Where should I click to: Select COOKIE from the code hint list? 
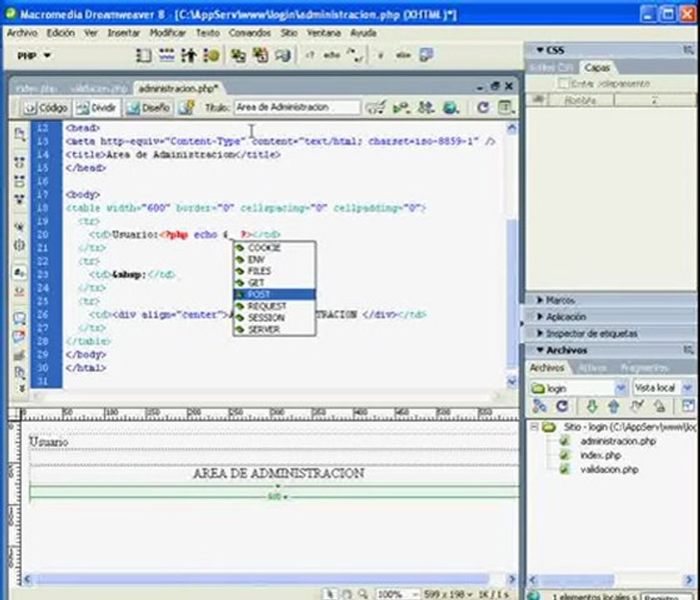coord(274,247)
